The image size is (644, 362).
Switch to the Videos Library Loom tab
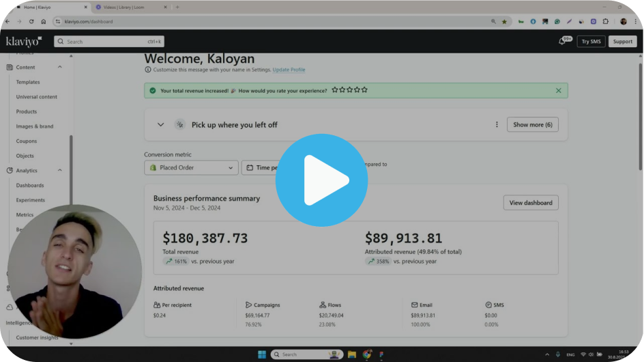pyautogui.click(x=130, y=7)
